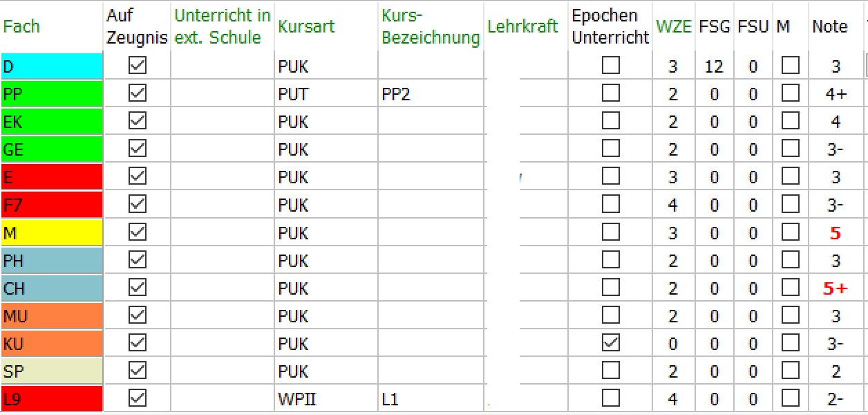Check the M box in SP row
Viewport: 868px width, 415px height.
[x=790, y=371]
